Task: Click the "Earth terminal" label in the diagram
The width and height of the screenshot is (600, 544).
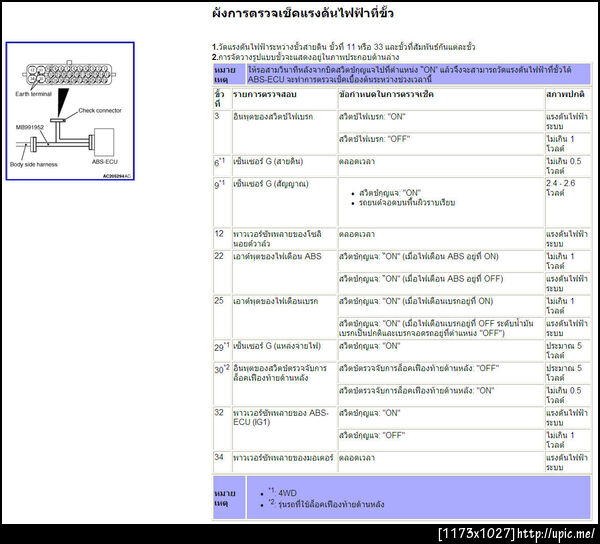Action: click(x=33, y=94)
